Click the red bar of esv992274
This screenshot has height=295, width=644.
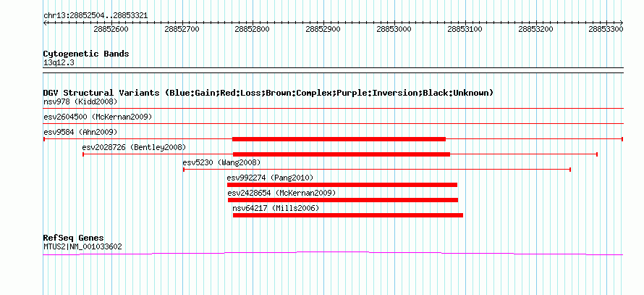(342, 185)
